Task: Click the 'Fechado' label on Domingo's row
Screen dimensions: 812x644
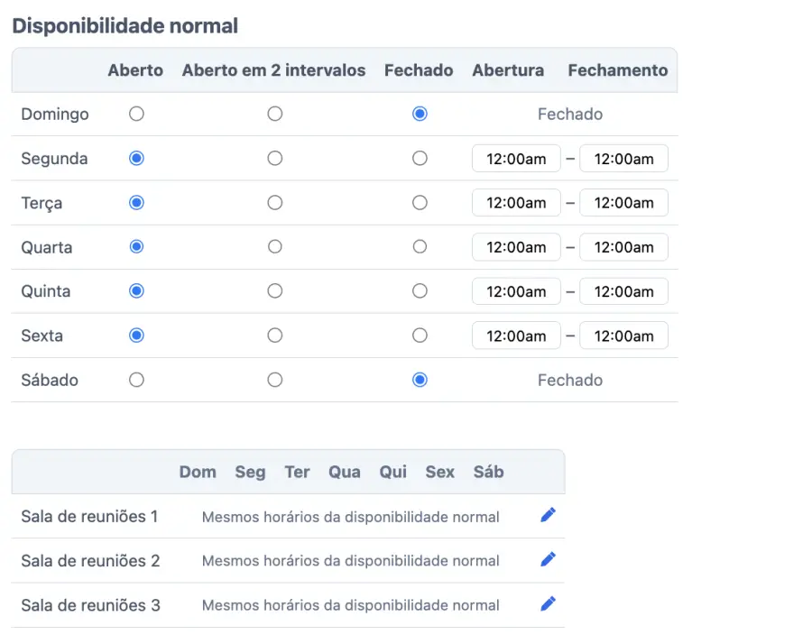Action: [569, 114]
